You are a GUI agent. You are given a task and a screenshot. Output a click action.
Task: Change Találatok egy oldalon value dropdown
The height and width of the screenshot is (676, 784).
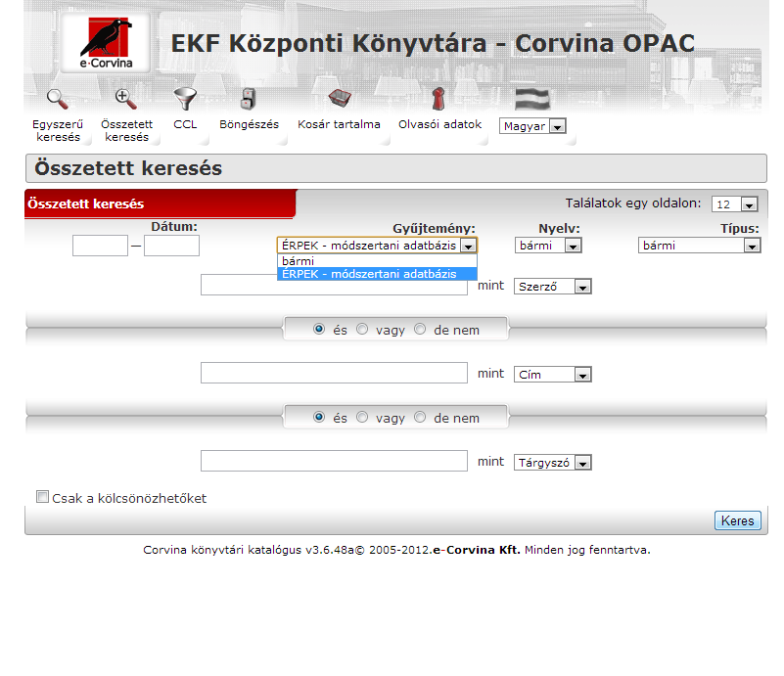click(x=734, y=204)
